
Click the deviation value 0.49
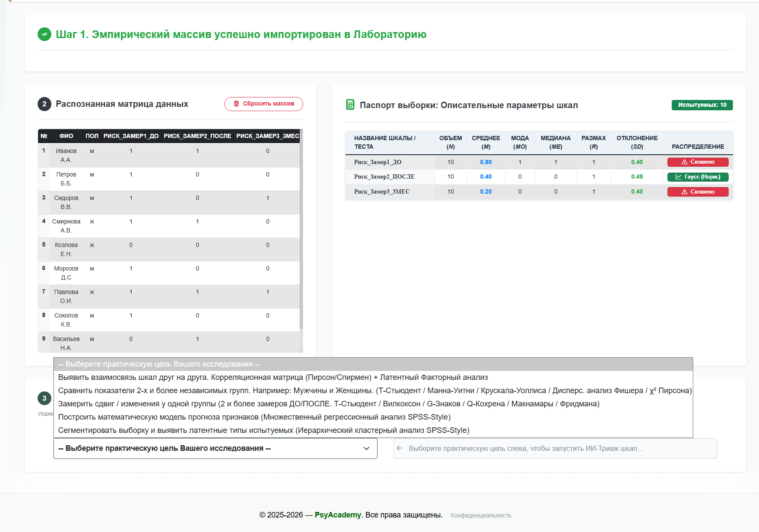(x=637, y=177)
